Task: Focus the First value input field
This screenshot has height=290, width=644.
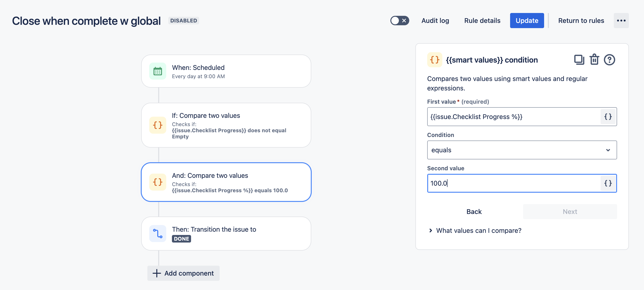Action: (x=512, y=117)
